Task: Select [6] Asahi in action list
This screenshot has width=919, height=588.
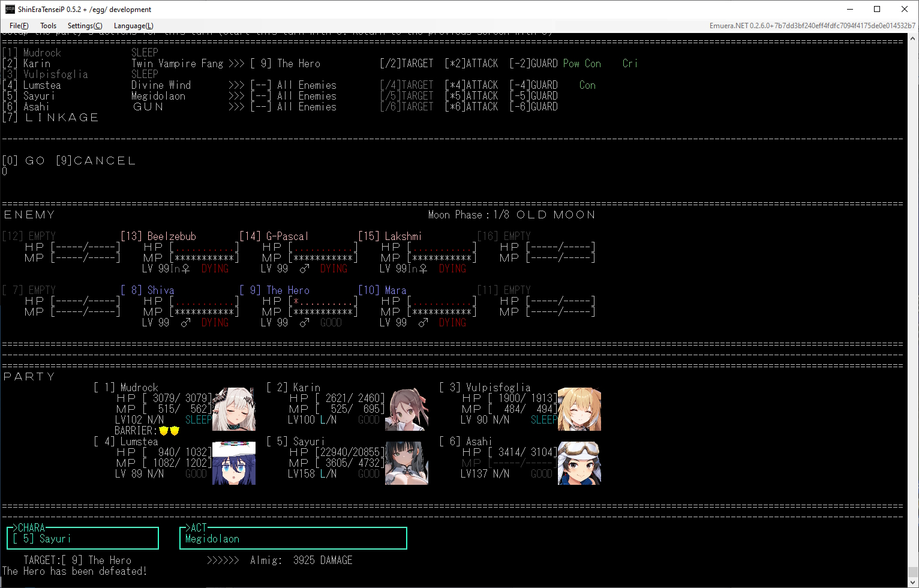Action: pyautogui.click(x=26, y=107)
